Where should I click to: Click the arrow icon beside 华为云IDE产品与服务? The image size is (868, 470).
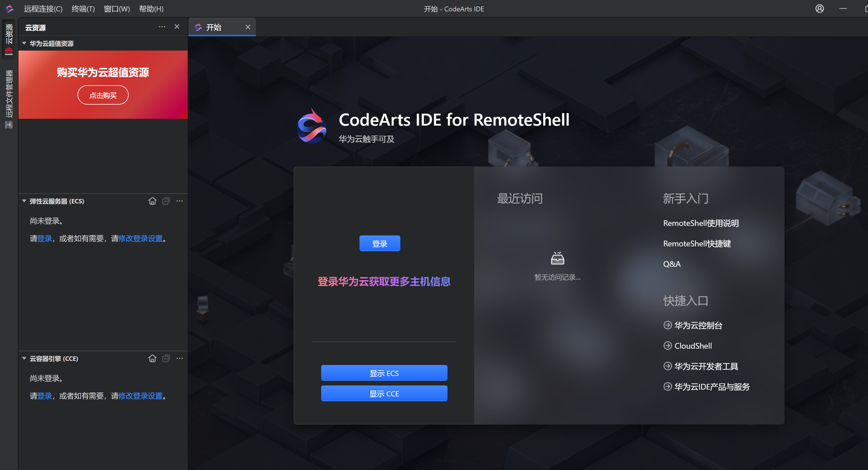tap(668, 386)
